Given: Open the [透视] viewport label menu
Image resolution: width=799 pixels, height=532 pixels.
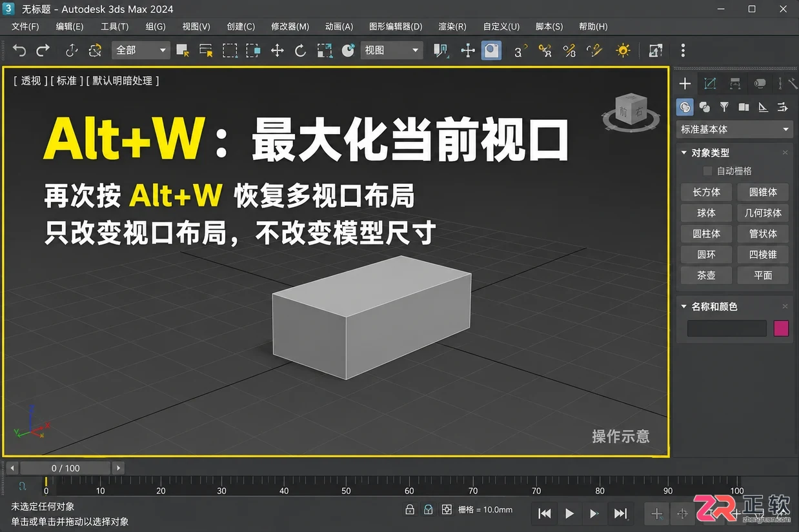Looking at the screenshot, I should click(30, 81).
